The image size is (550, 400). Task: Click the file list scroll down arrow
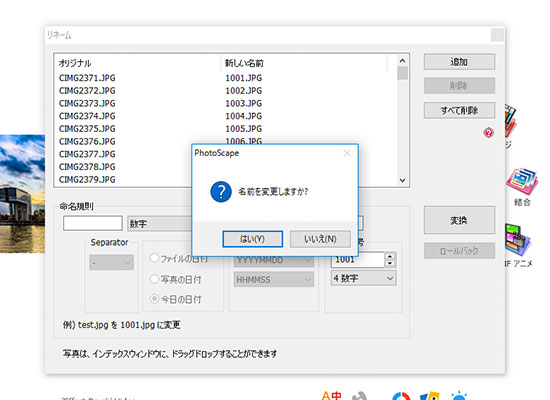tap(402, 180)
